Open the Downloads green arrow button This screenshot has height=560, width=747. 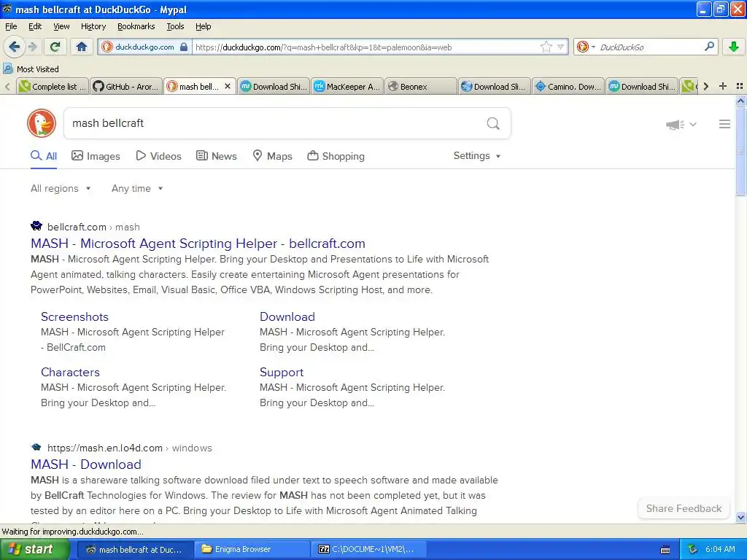coord(734,47)
